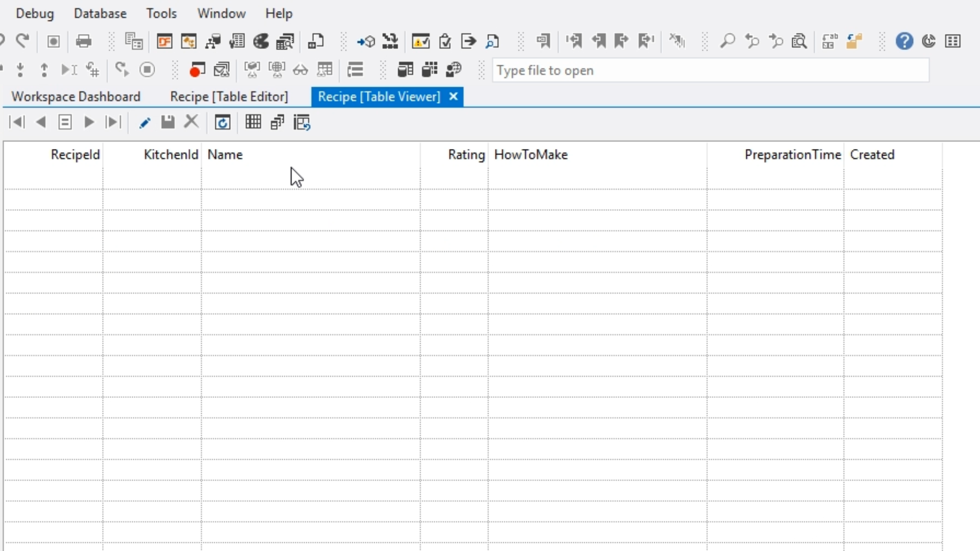This screenshot has width=980, height=551.
Task: Click the refresh table data icon
Action: 223,122
